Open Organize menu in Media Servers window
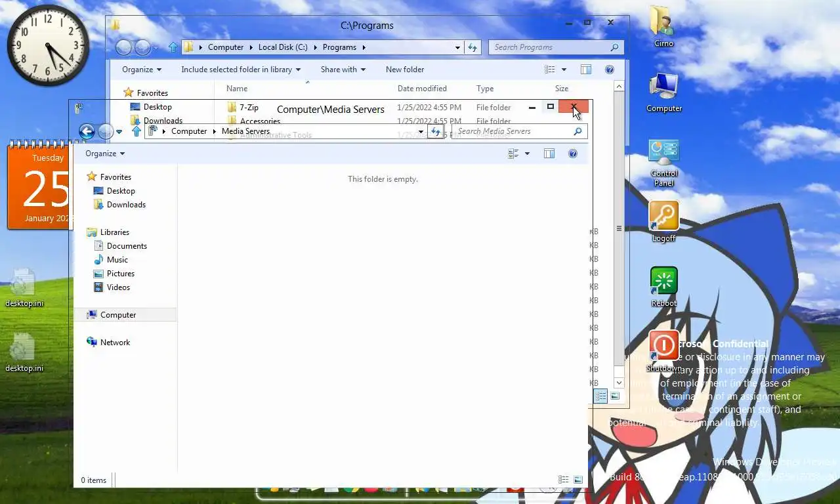Viewport: 840px width, 504px height. [105, 154]
